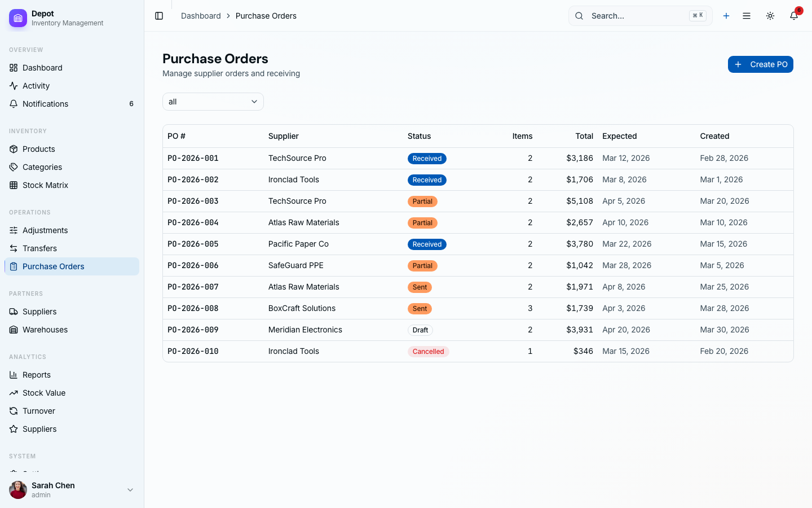Open notifications via the bell icon
Screen dimensions: 812x508
793,16
